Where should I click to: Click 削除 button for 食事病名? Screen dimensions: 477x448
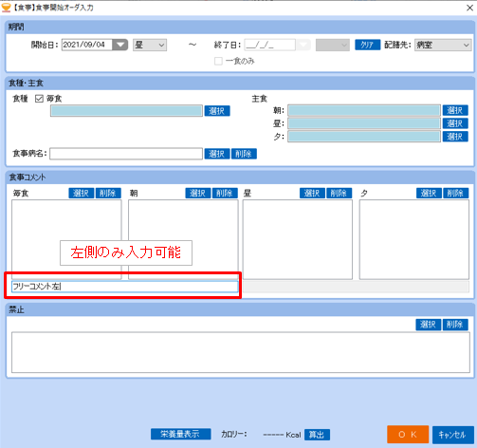coord(244,154)
